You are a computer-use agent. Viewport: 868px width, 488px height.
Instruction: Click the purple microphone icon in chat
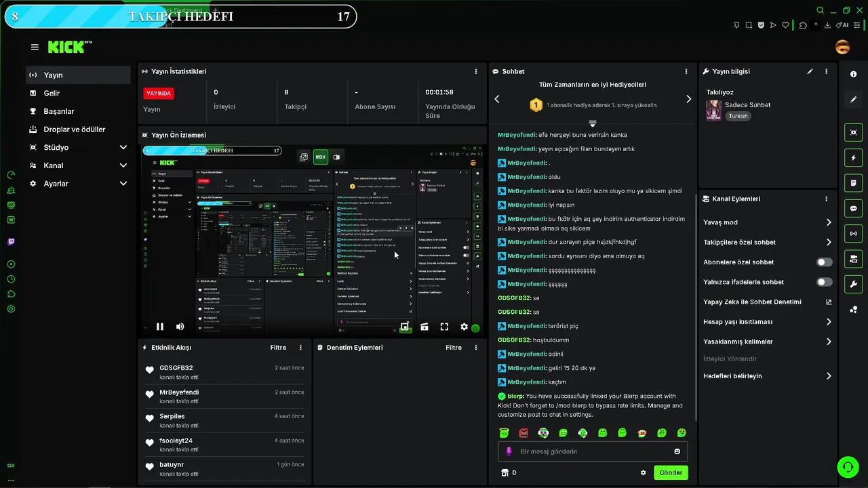click(509, 451)
